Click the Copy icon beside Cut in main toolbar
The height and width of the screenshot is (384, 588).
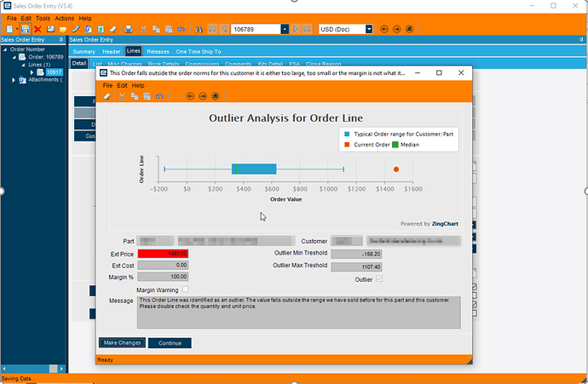(x=156, y=29)
